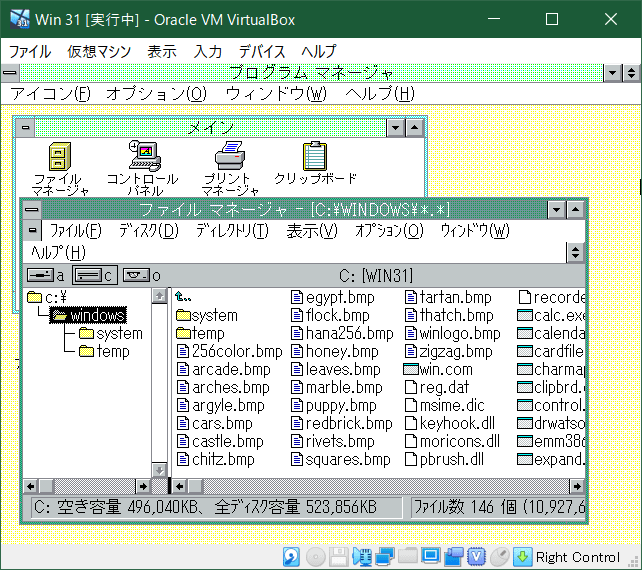The image size is (642, 570).
Task: Open File Manager window control-menu box
Action: click(x=32, y=210)
